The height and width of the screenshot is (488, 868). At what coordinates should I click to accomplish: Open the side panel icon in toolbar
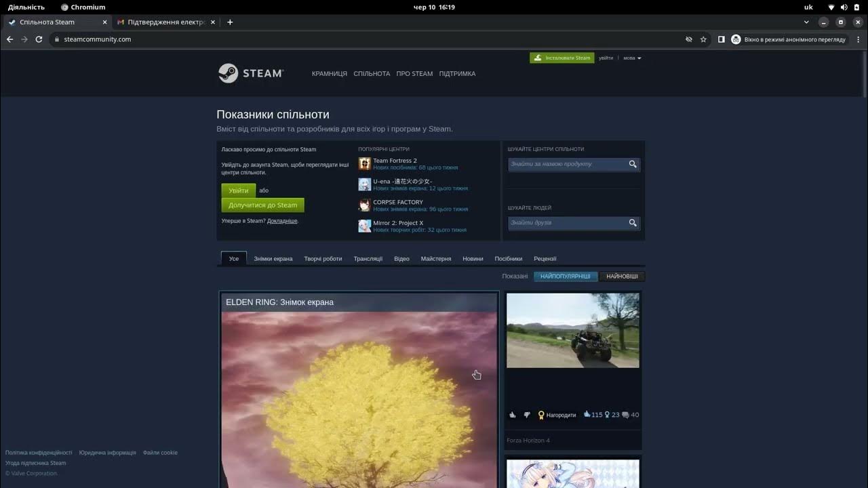[722, 39]
